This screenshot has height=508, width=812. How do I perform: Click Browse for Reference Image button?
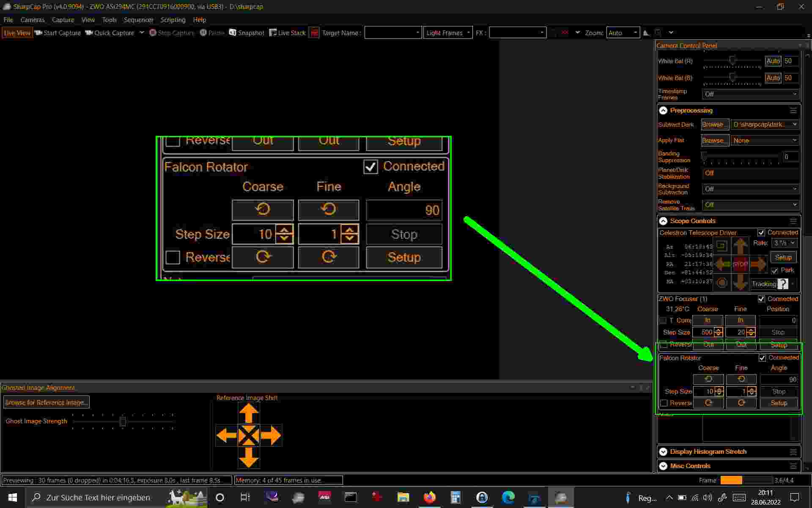point(47,402)
